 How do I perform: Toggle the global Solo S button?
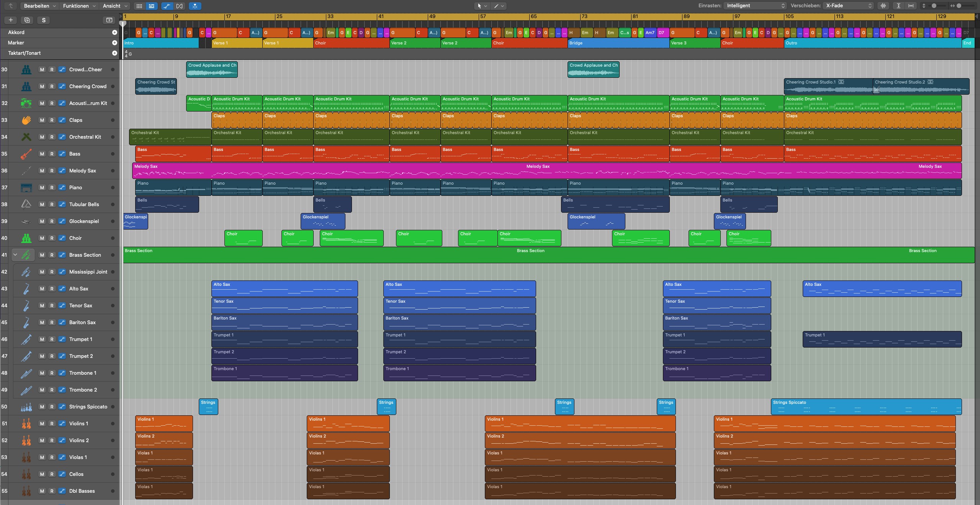point(44,20)
